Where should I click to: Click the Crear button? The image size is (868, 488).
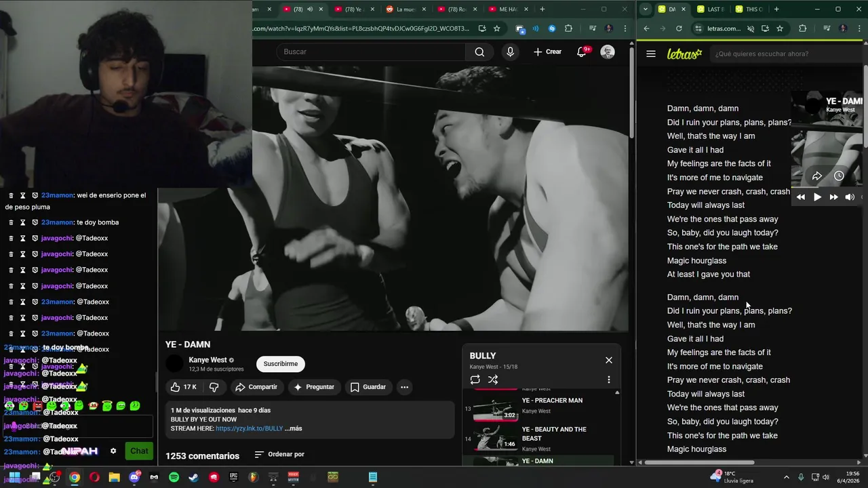tap(548, 52)
